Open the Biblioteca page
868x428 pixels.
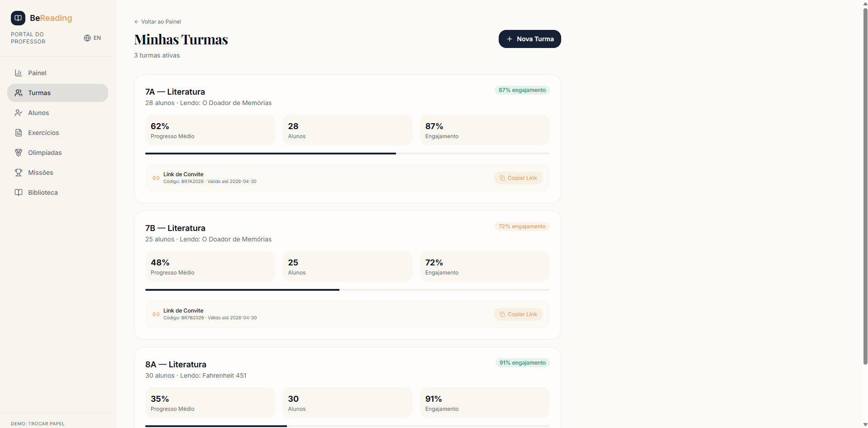(57, 192)
